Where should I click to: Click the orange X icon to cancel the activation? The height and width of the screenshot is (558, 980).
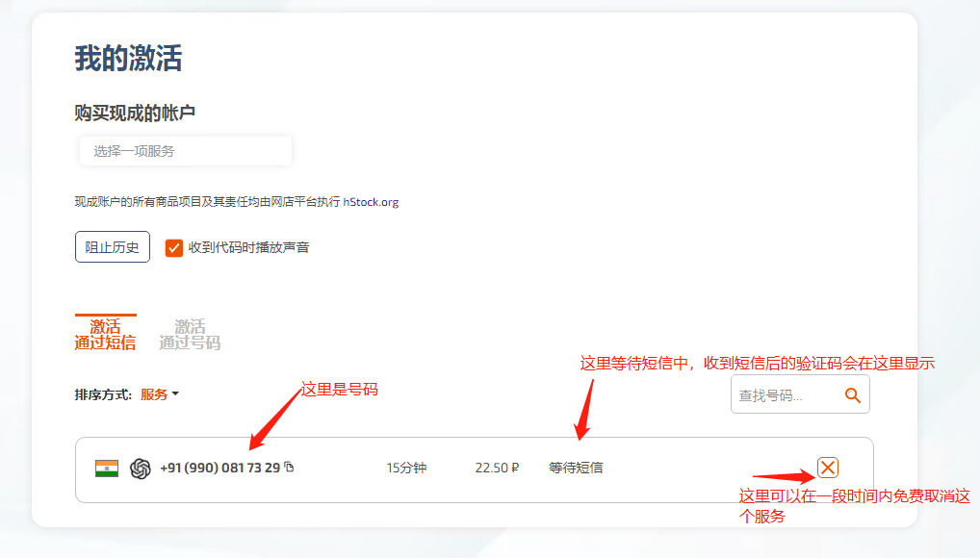(x=828, y=468)
